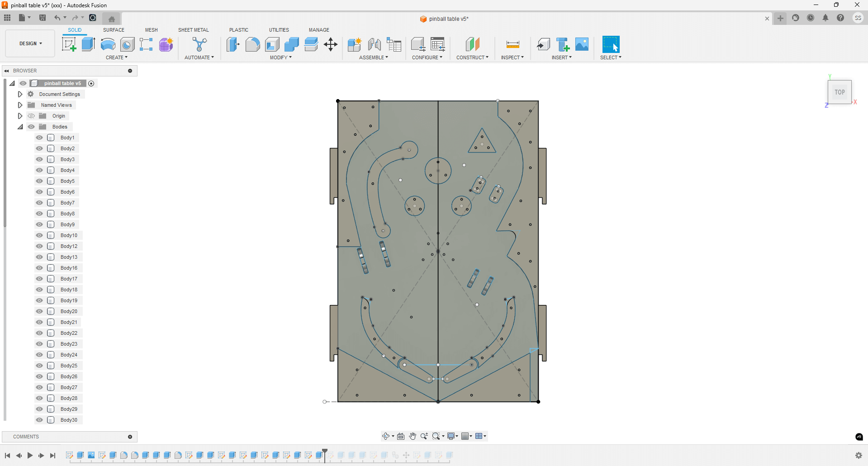Toggle visibility of the Bodies folder
The height and width of the screenshot is (466, 868).
(x=31, y=127)
